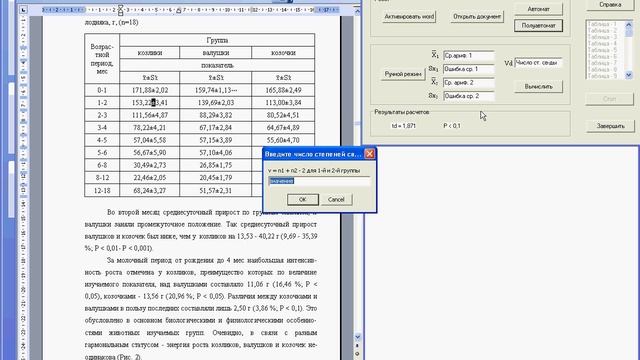Open Справка help button
This screenshot has height=360, width=640.
pos(610,5)
